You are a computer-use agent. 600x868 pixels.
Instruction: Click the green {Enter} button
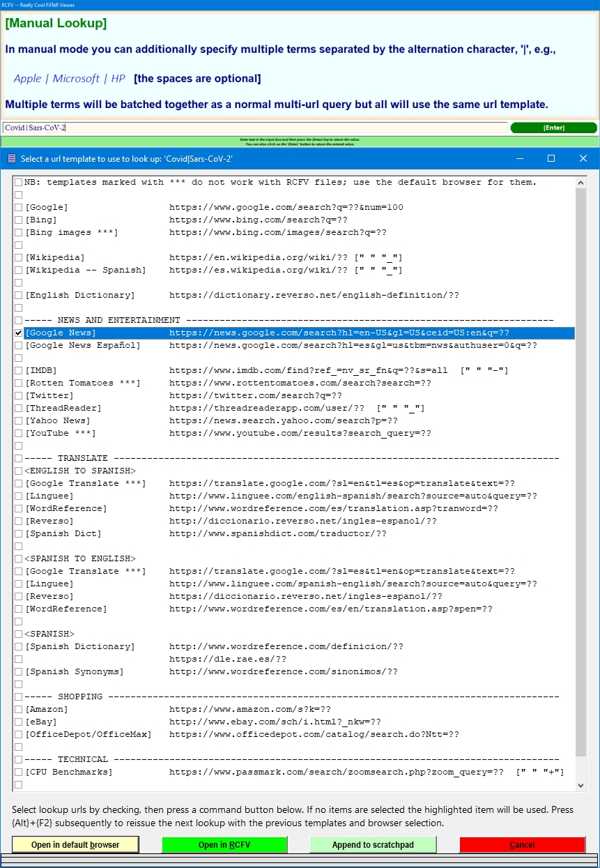click(x=554, y=128)
